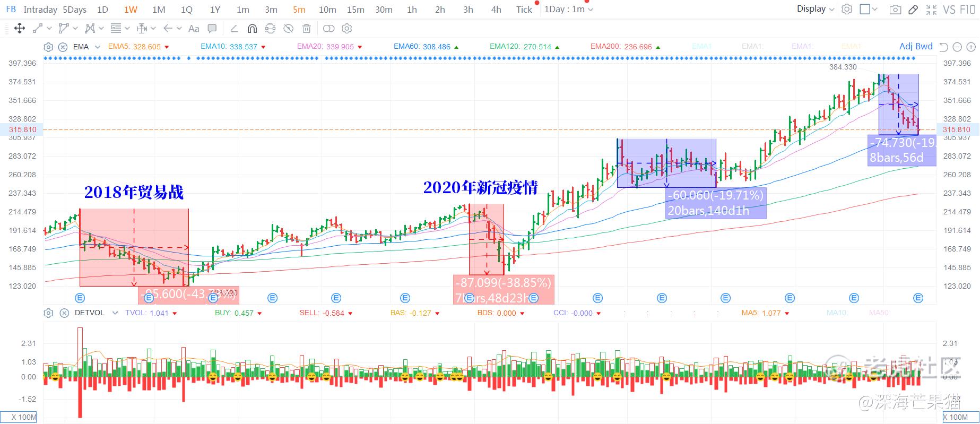Toggle magnet snap mode

(x=252, y=29)
